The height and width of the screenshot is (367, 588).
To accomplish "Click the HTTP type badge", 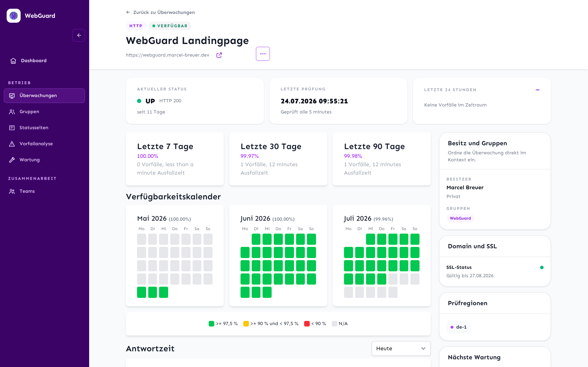I will [x=136, y=26].
